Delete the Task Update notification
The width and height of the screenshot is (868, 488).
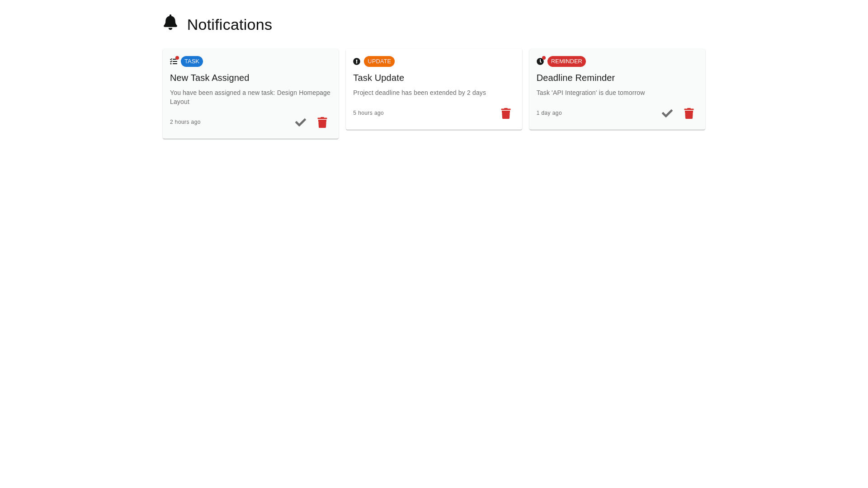coord(505,113)
